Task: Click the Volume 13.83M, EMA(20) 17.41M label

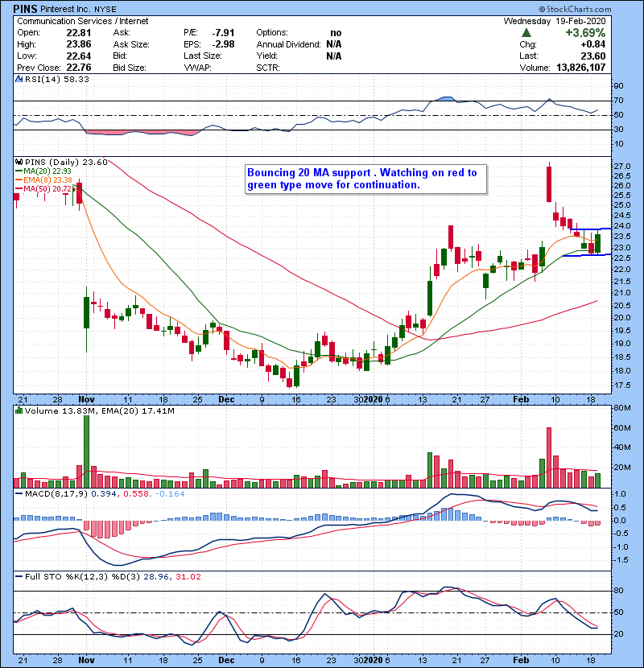Action: click(99, 411)
